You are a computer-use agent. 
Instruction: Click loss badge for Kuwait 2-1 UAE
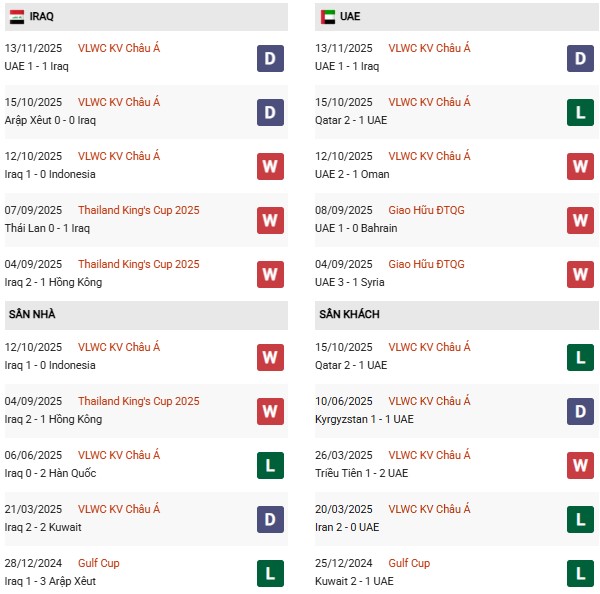click(x=580, y=574)
